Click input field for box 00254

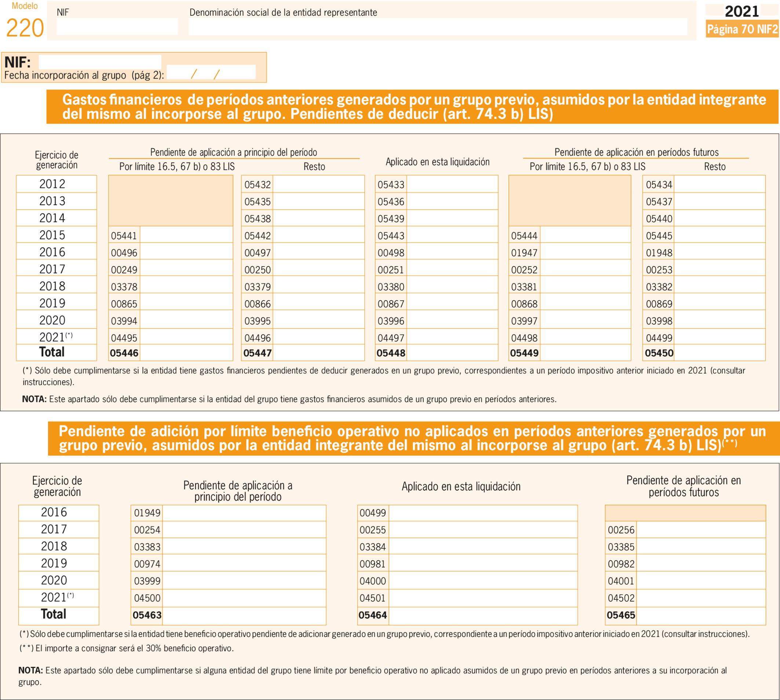click(244, 530)
